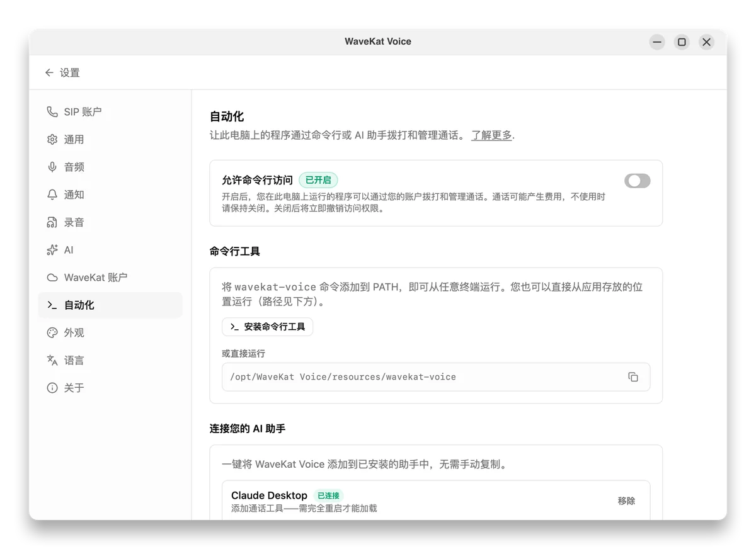Screen dimensions: 756x549
Task: Select the 自动化 settings section
Action: tap(110, 305)
